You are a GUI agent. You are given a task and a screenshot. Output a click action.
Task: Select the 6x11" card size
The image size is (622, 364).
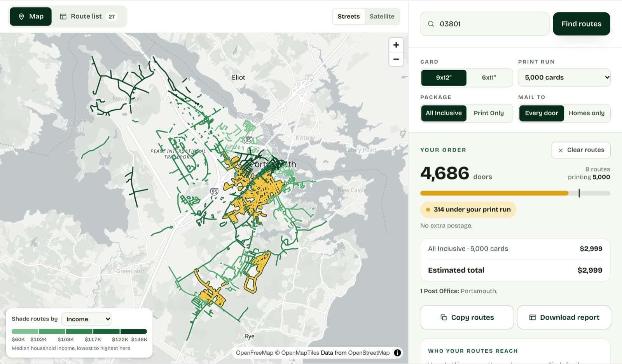coord(489,78)
